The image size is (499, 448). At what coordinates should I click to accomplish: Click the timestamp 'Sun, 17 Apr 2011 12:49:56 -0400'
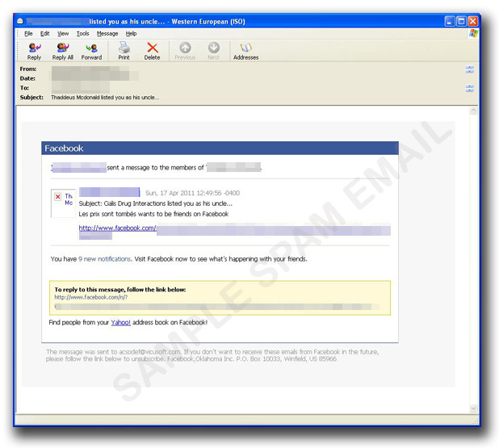192,193
